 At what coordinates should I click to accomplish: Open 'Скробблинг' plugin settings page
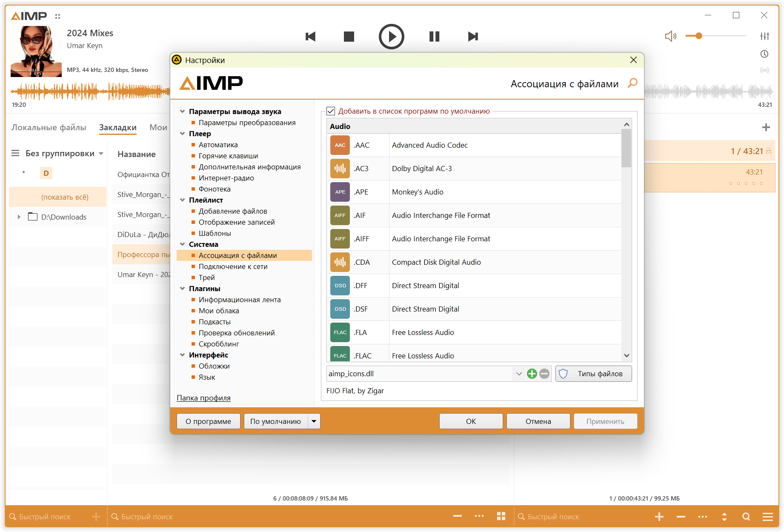(219, 344)
